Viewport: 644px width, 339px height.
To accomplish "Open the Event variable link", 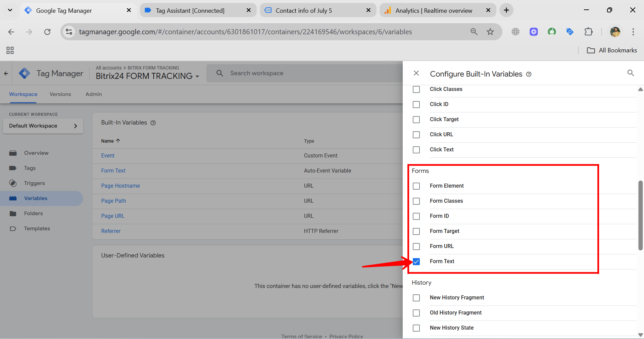I will [108, 155].
